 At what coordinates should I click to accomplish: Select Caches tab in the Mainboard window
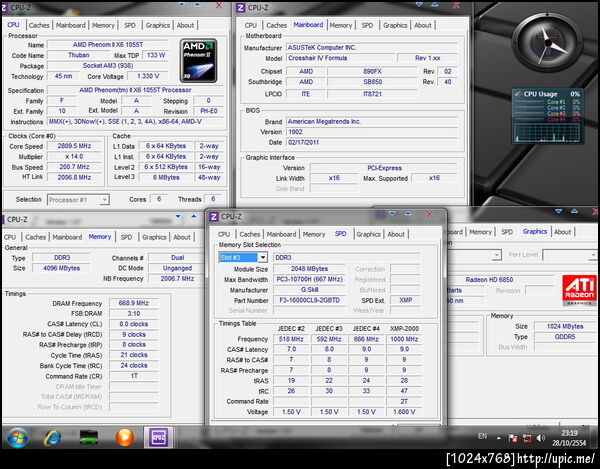(276, 25)
